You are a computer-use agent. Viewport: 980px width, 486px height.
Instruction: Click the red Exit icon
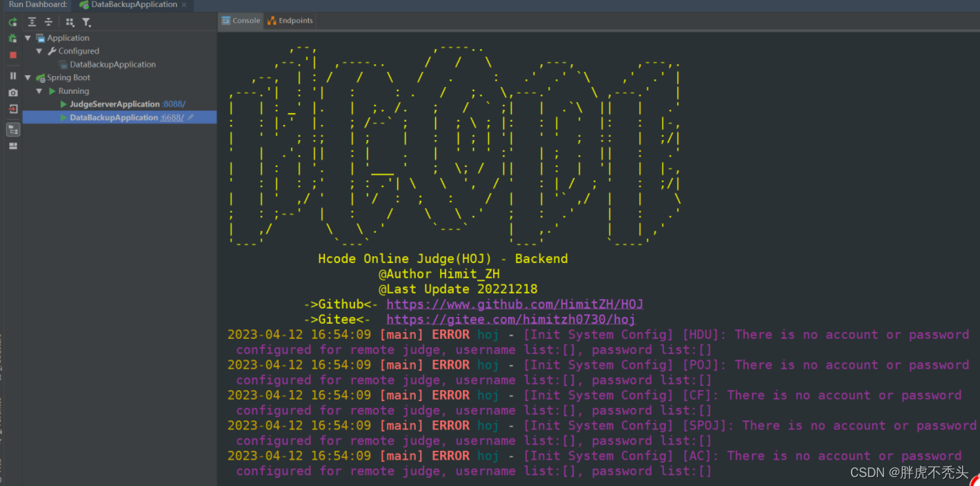click(12, 109)
